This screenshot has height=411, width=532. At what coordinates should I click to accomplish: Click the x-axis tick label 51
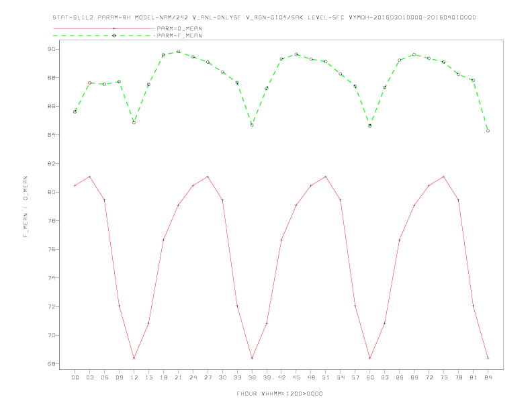click(326, 377)
